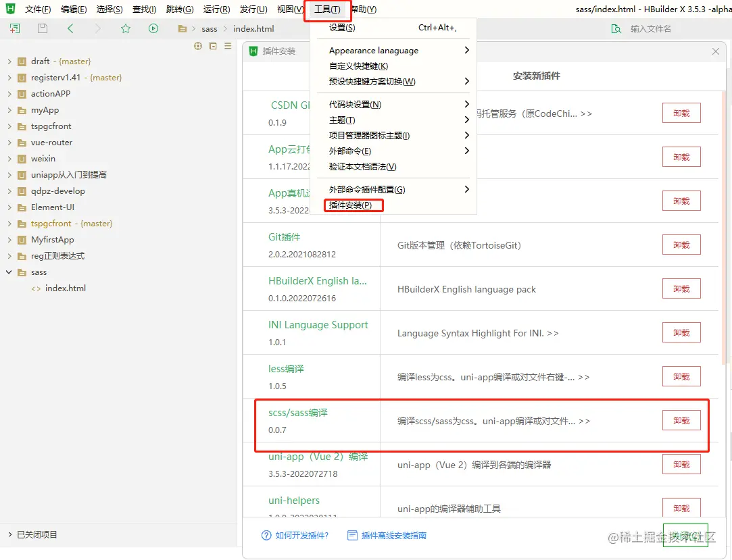Viewport: 732px width, 560px height.
Task: Open the 文件(F) menu
Action: [38, 9]
